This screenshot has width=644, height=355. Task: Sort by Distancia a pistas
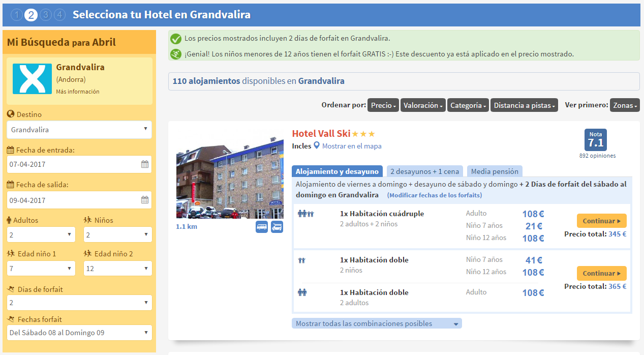click(x=524, y=105)
